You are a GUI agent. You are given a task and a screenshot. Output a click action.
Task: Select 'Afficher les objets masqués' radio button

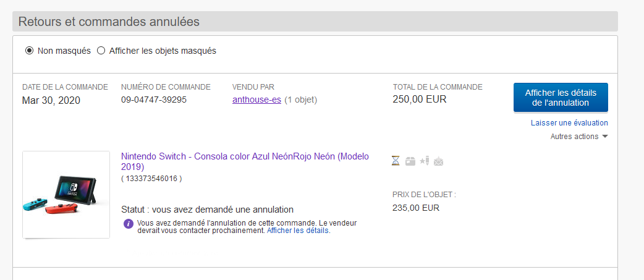point(101,51)
